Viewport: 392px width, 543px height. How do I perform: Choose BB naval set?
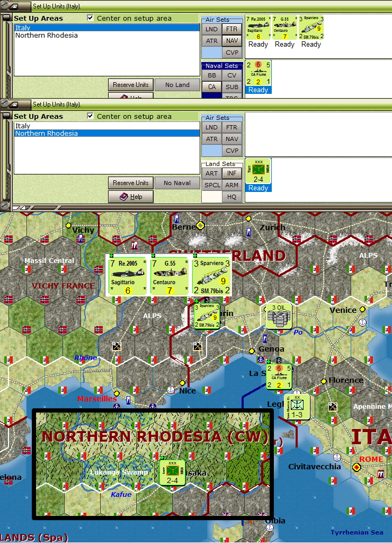(212, 75)
